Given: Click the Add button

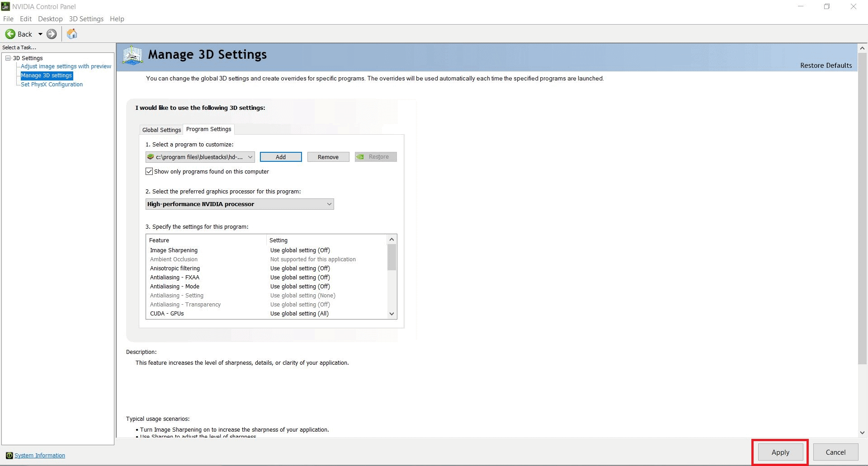Looking at the screenshot, I should (281, 157).
